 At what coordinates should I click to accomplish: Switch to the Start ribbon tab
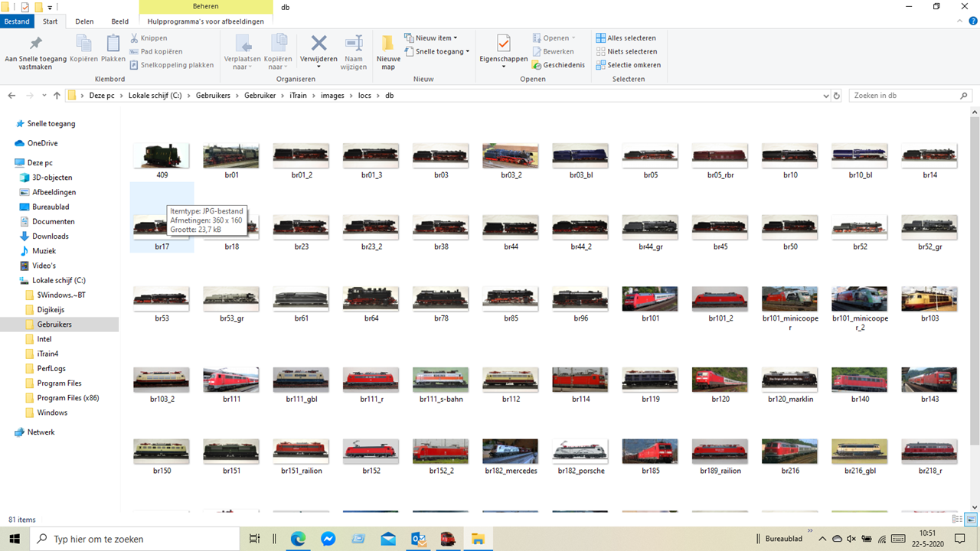(x=50, y=21)
